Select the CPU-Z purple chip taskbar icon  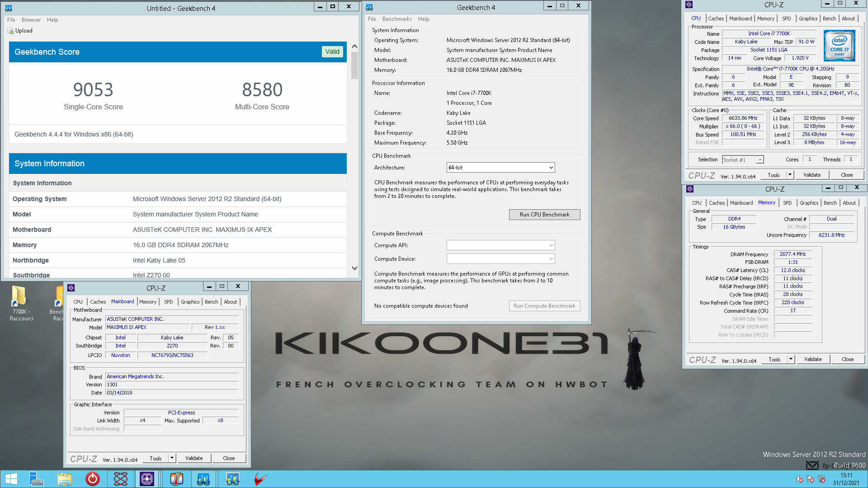[x=147, y=479]
